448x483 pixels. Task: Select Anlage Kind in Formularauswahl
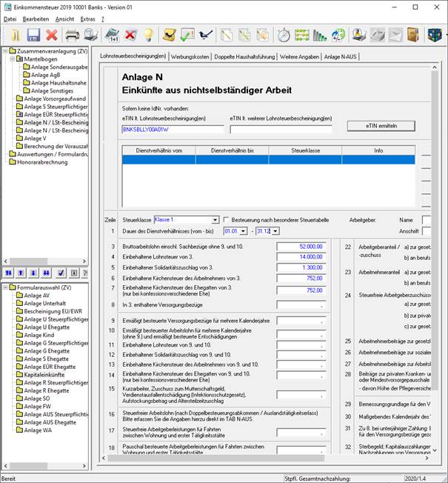pyautogui.click(x=39, y=335)
